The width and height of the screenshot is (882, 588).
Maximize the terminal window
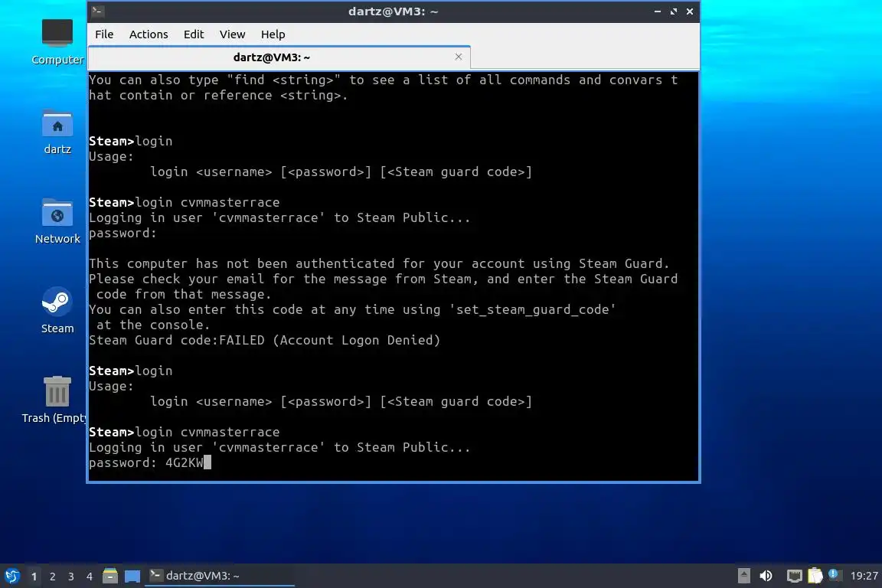(x=673, y=11)
